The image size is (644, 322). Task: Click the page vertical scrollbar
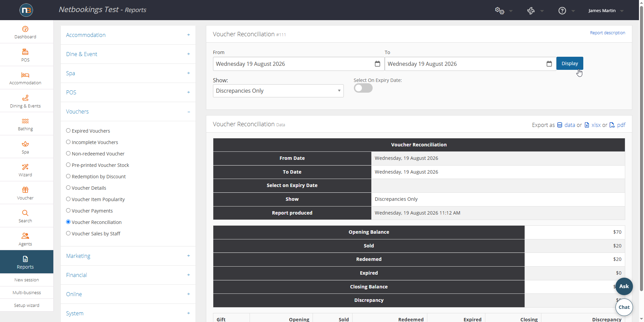point(641,148)
